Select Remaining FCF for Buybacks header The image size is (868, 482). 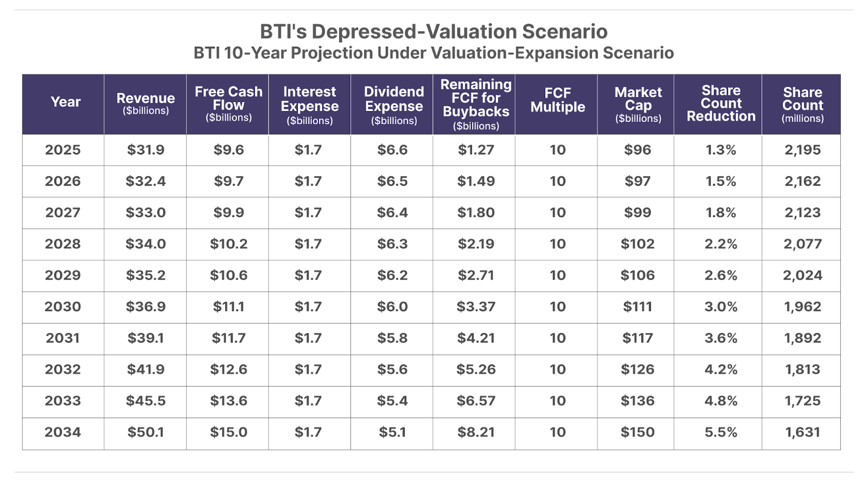(476, 104)
